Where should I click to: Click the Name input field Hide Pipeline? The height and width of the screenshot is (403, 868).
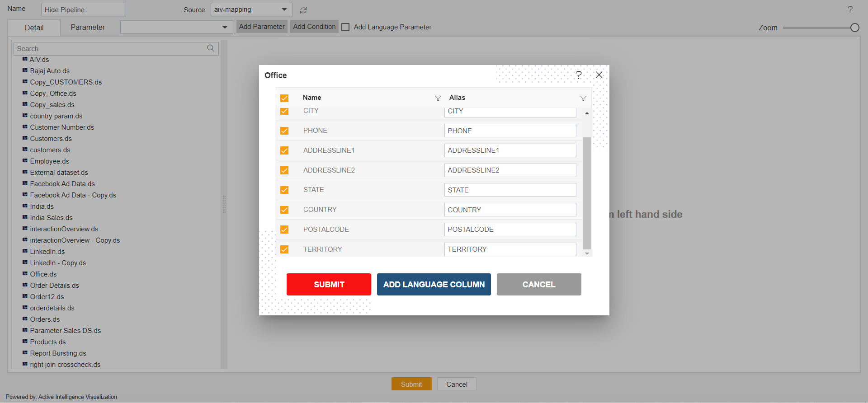coord(84,9)
